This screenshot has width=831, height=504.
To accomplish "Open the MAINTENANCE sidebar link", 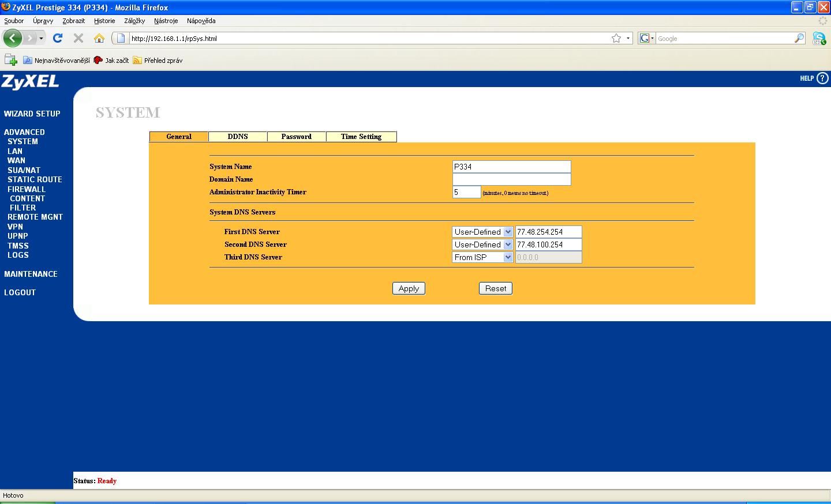I will coord(31,274).
